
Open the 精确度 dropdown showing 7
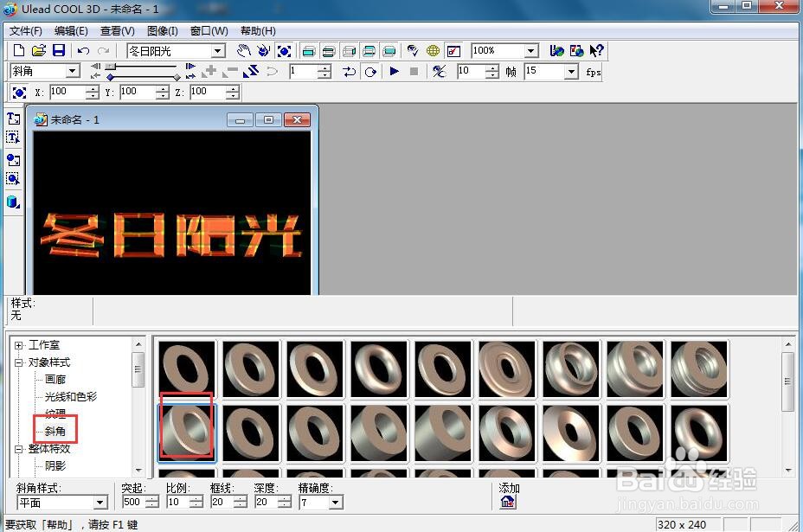click(x=336, y=503)
